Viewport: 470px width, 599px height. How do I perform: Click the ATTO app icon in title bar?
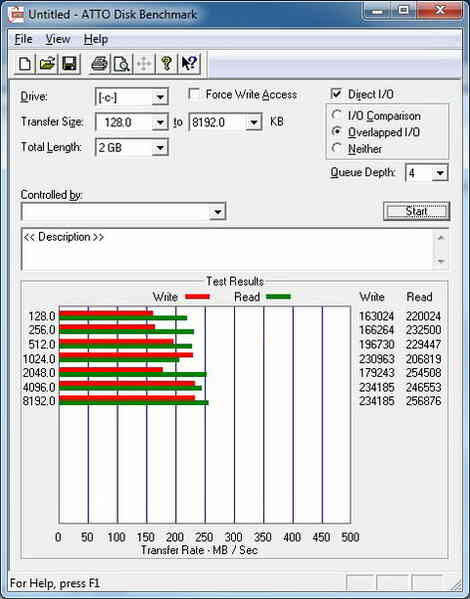(16, 15)
